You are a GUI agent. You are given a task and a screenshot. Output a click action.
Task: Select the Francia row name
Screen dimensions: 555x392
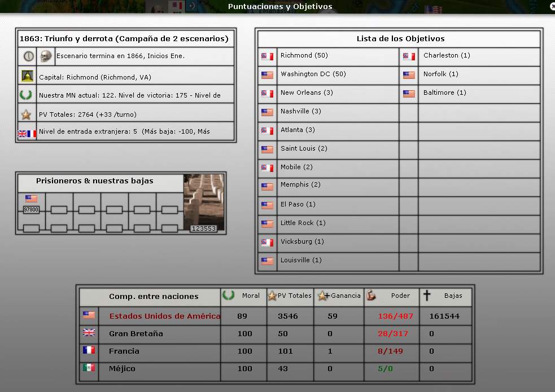(x=124, y=351)
